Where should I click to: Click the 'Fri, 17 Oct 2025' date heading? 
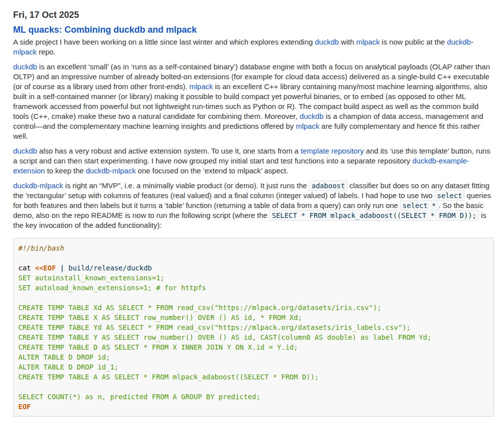coord(46,15)
